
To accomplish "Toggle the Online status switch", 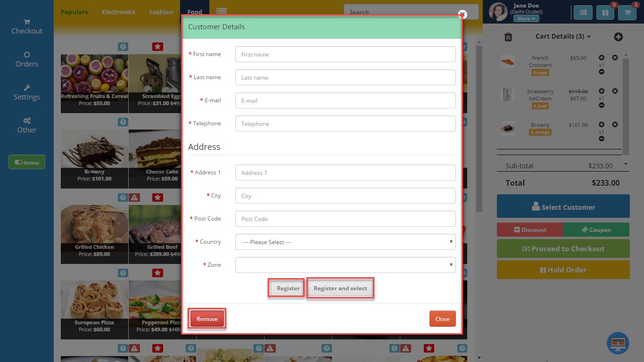I will pos(27,162).
